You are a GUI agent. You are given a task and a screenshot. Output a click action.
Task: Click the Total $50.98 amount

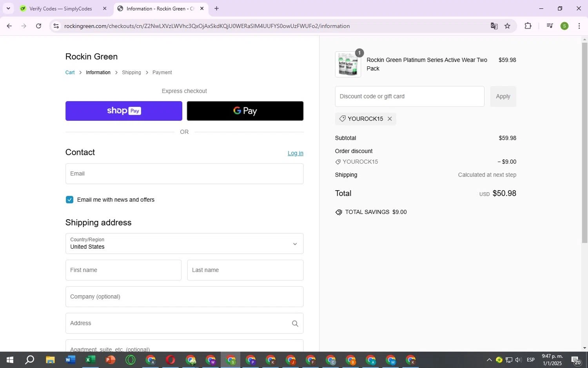click(x=504, y=193)
